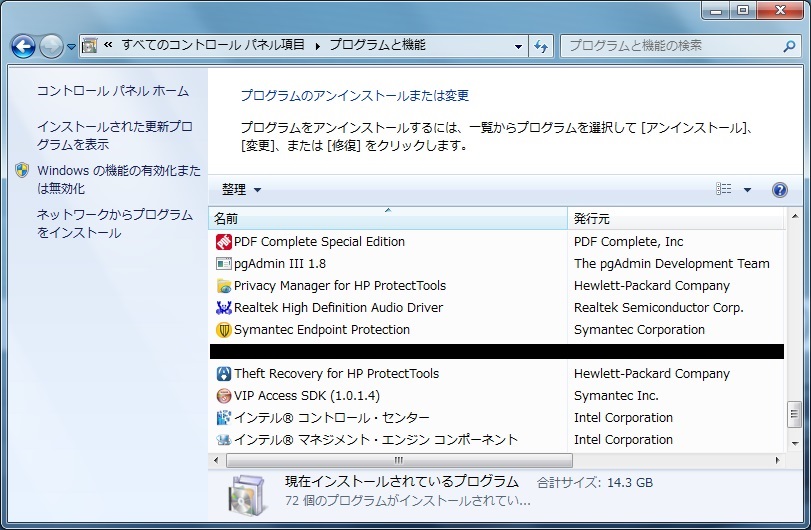Viewport: 811px width, 530px height.
Task: Open the help question mark button
Action: (x=779, y=190)
